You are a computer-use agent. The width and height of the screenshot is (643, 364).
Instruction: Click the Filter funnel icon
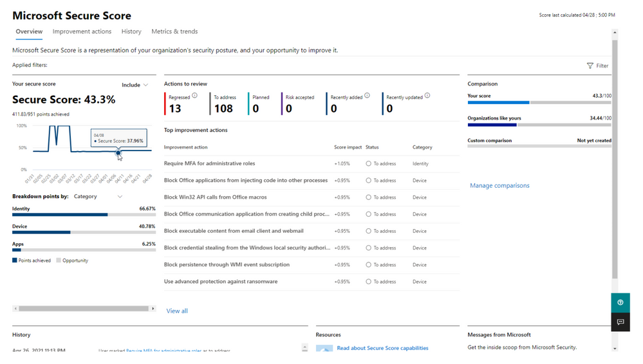[590, 66]
